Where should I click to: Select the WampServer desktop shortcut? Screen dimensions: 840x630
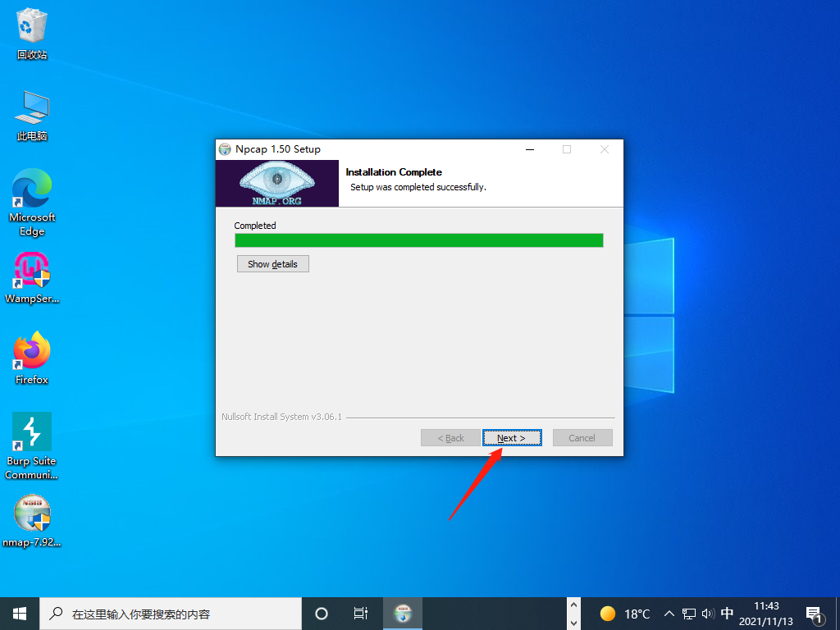click(x=32, y=278)
